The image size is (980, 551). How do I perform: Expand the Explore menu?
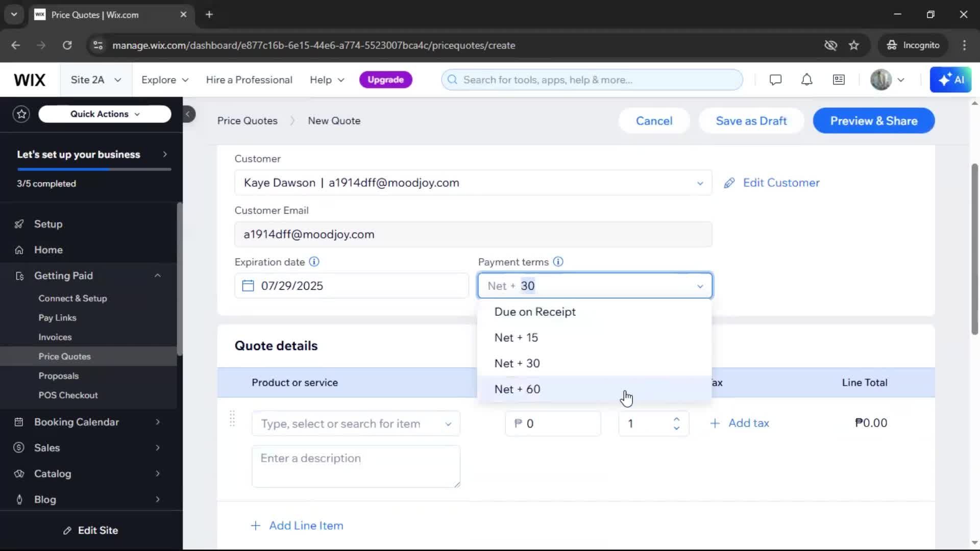pyautogui.click(x=165, y=80)
